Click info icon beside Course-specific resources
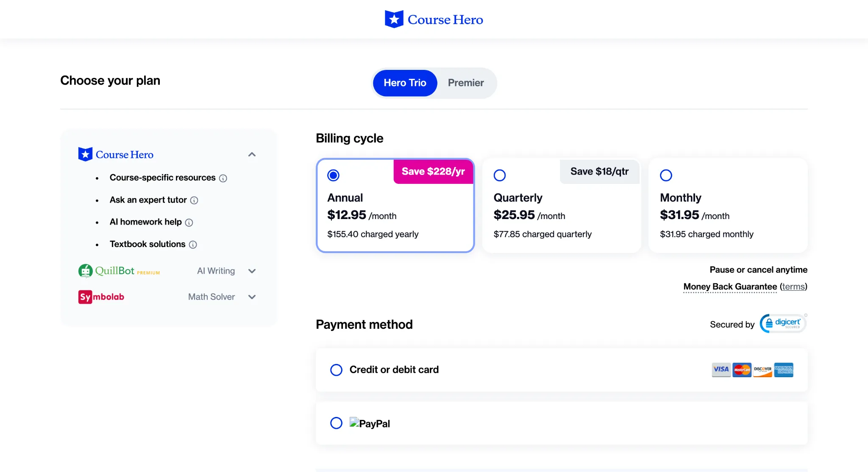 tap(223, 178)
